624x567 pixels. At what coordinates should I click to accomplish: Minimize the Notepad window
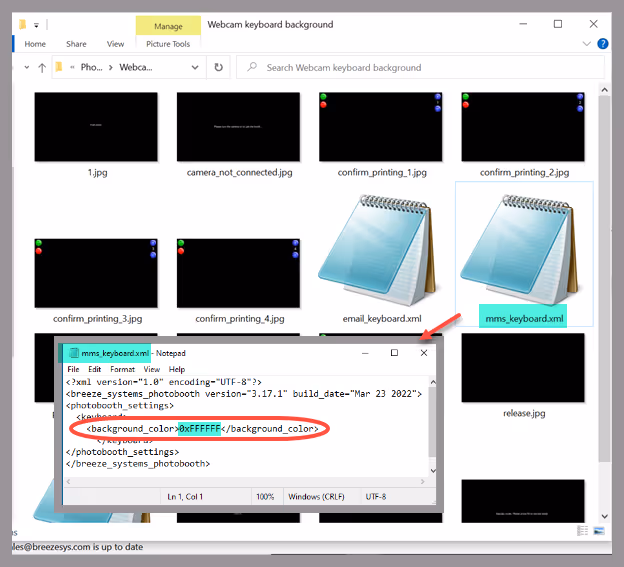click(365, 353)
